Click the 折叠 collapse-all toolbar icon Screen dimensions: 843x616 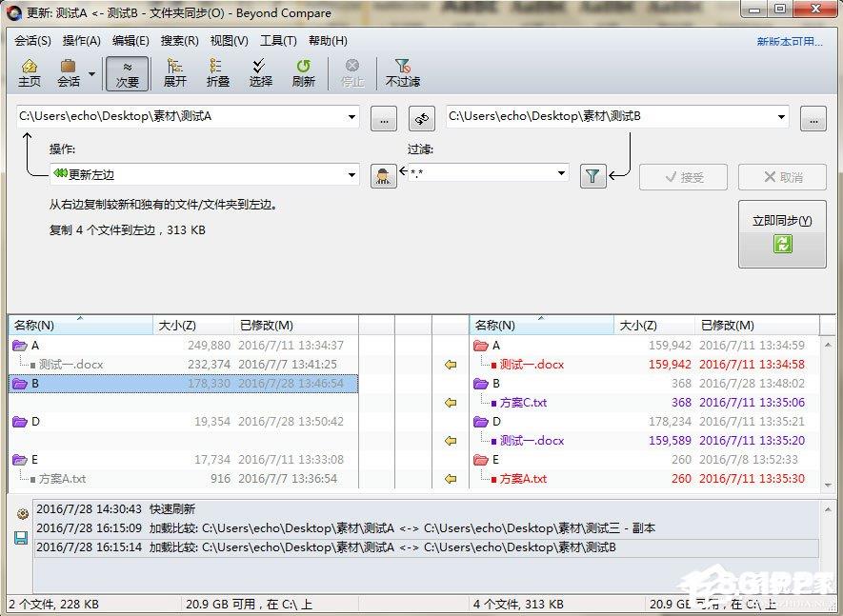pyautogui.click(x=218, y=72)
